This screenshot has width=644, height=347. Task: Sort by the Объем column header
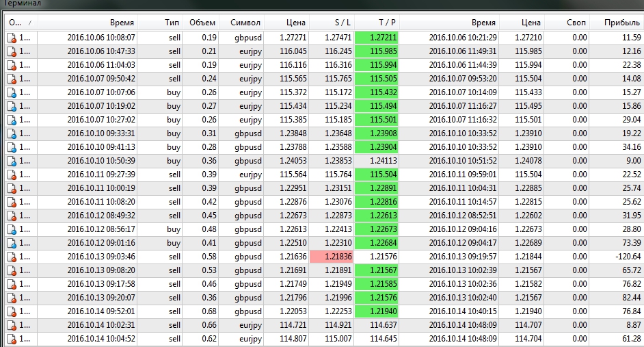click(x=200, y=23)
